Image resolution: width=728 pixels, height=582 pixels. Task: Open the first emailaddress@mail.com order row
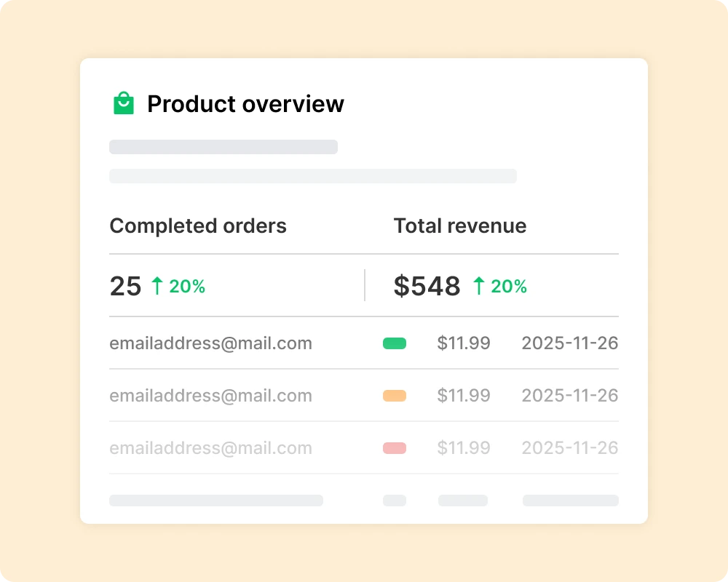210,343
